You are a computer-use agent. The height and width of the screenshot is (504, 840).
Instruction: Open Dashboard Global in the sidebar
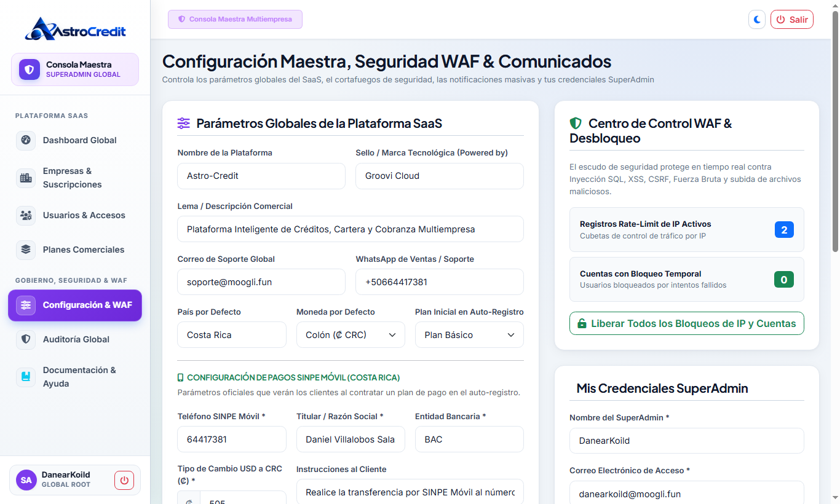(x=75, y=140)
